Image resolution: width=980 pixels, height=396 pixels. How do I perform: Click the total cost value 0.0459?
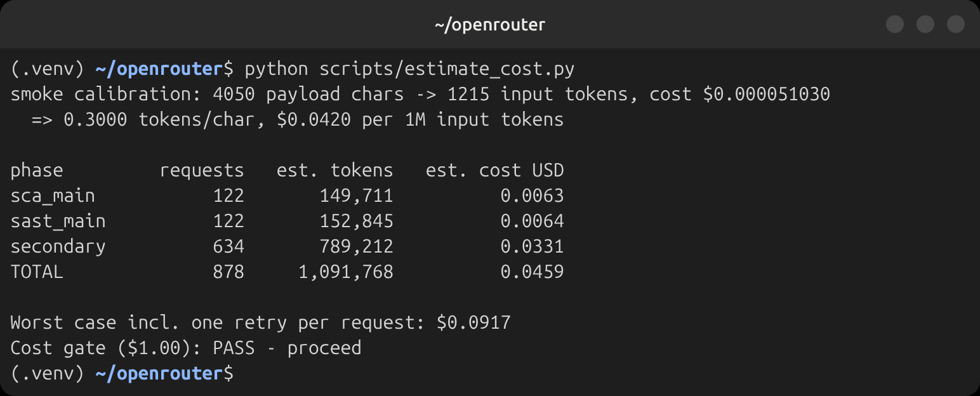(532, 272)
